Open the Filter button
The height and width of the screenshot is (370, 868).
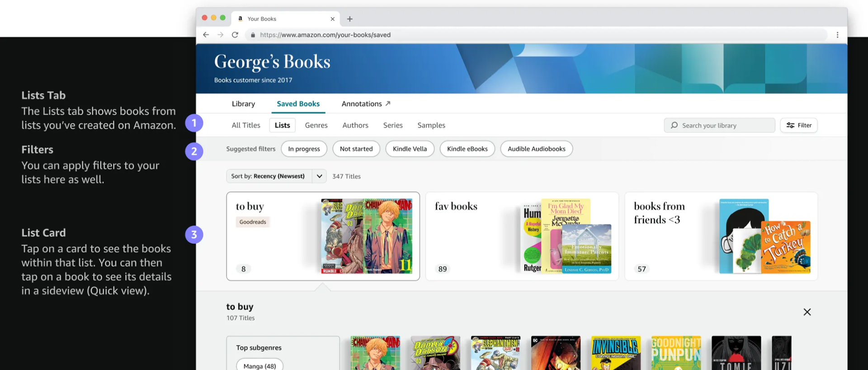(799, 125)
